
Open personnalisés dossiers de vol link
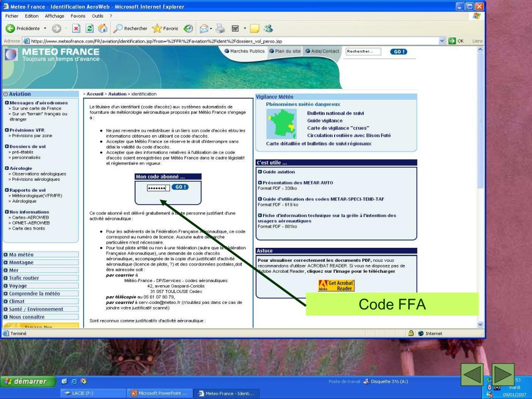(x=26, y=157)
